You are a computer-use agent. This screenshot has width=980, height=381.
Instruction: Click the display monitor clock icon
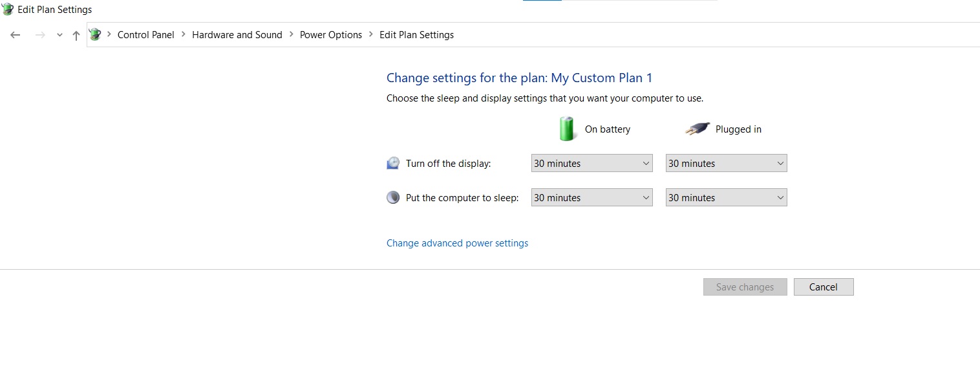pyautogui.click(x=393, y=164)
